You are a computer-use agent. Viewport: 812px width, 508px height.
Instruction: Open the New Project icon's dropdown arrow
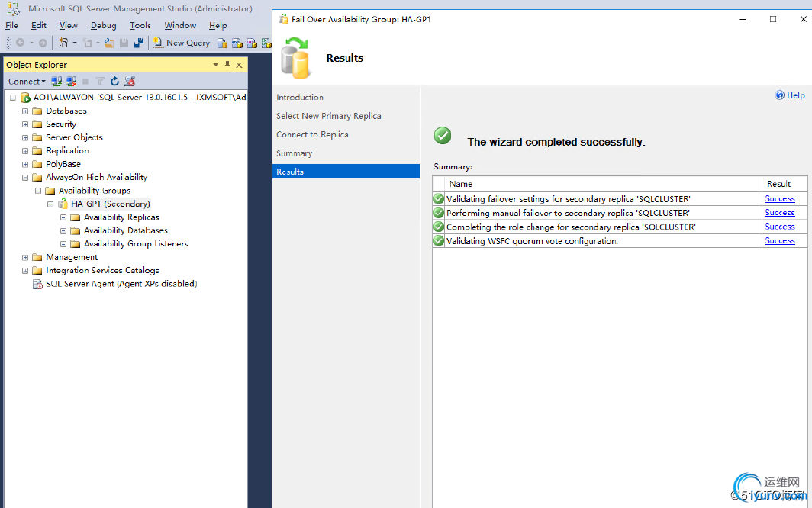point(75,43)
